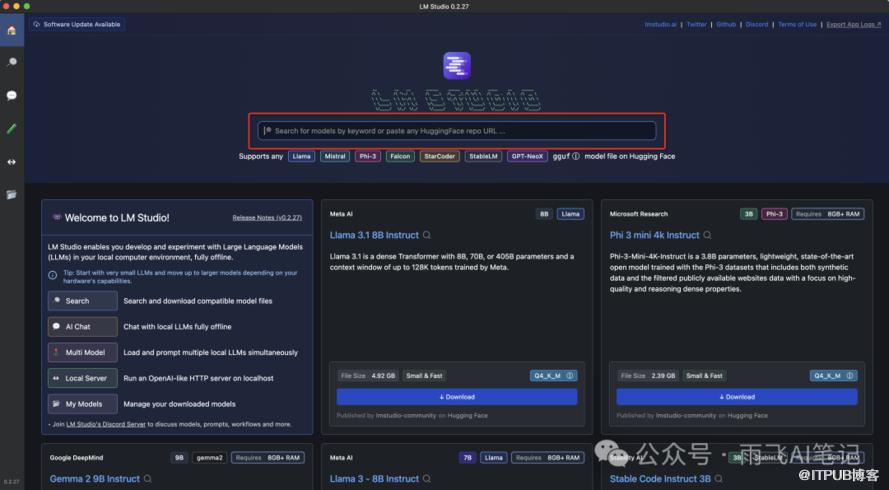Open the My Models folder sidebar icon
This screenshot has height=490, width=889.
tap(11, 195)
